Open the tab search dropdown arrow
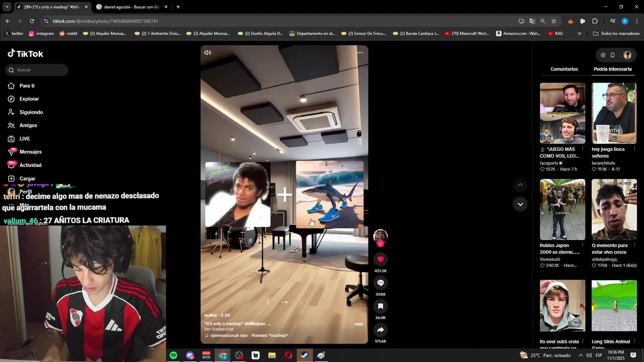 click(7, 7)
